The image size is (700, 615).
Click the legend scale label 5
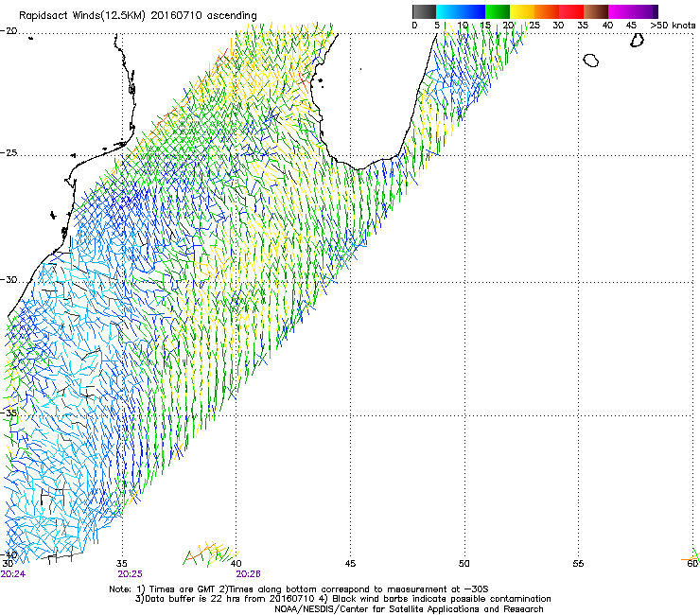pyautogui.click(x=437, y=26)
